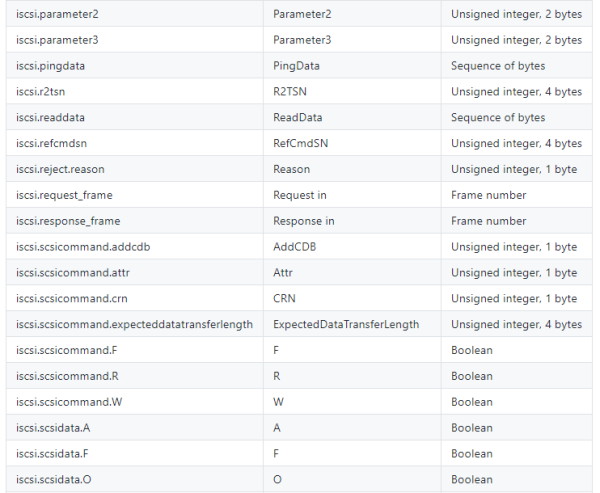Image resolution: width=600 pixels, height=493 pixels.
Task: Click 'Frame number' type in request_frame row
Action: [x=489, y=195]
